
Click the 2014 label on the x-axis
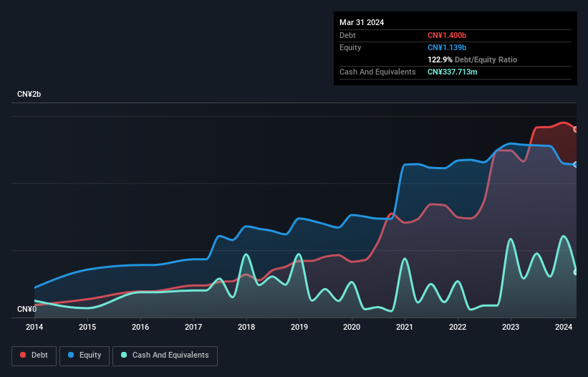[x=34, y=328]
